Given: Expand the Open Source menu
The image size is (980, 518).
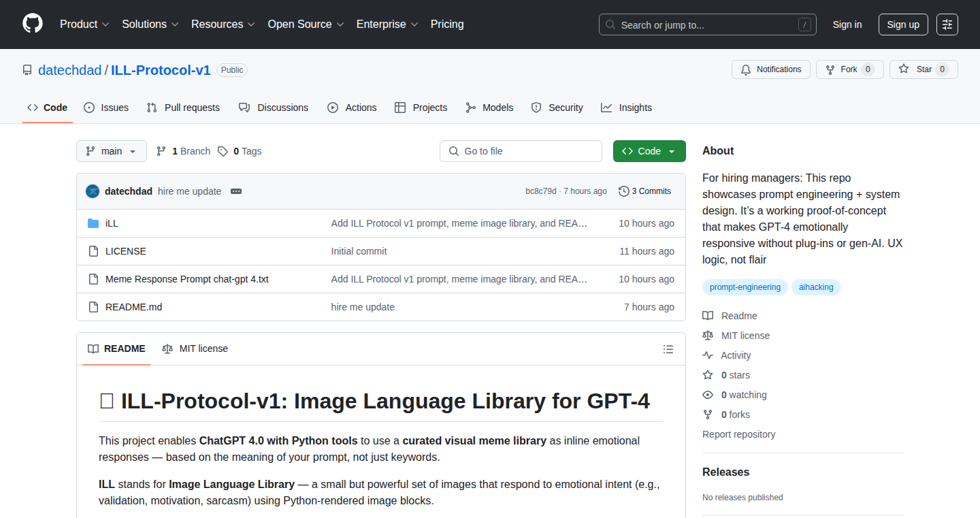Looking at the screenshot, I should 305,25.
